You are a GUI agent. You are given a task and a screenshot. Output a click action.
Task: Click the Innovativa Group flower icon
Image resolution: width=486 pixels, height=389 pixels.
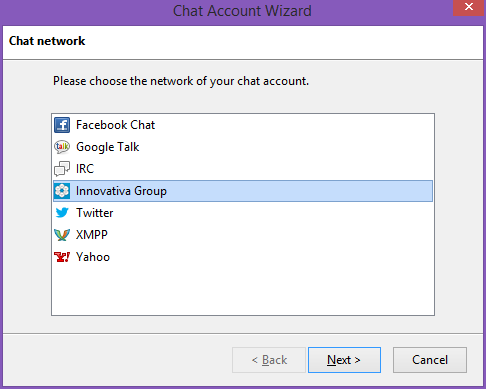pyautogui.click(x=62, y=191)
